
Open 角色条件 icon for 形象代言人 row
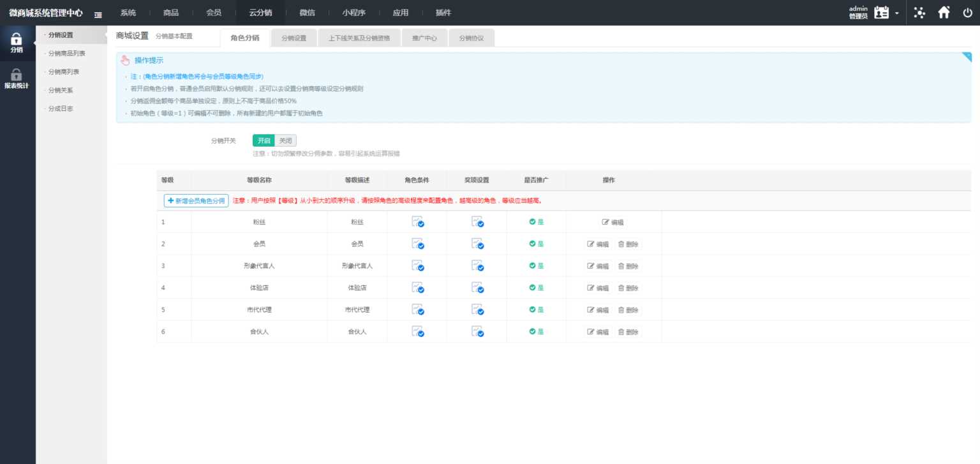pyautogui.click(x=418, y=266)
